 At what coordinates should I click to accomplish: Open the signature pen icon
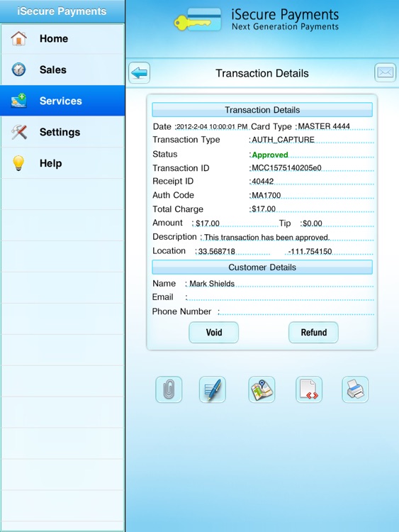point(212,389)
